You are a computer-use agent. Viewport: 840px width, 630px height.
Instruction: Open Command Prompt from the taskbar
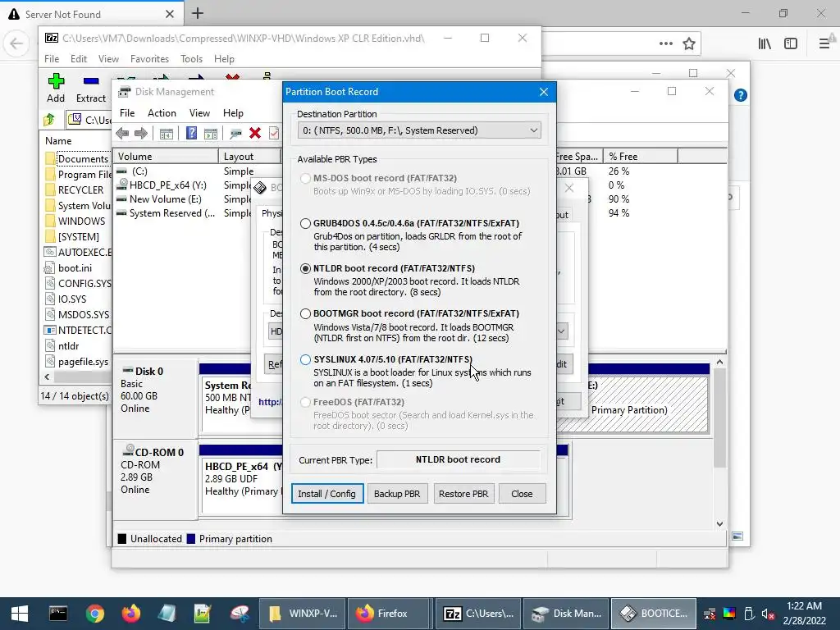point(58,614)
